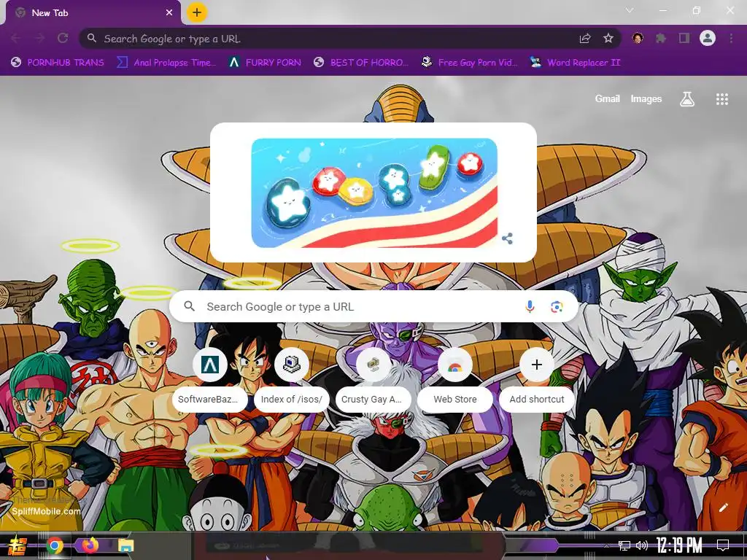Open the BEST OF HORRO... bookmark
This screenshot has height=560, width=747.
361,63
